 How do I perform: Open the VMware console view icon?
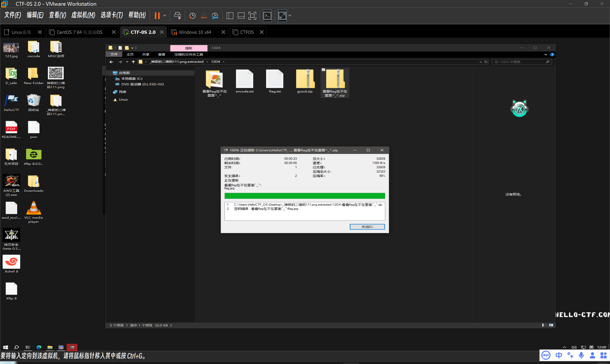[267, 16]
